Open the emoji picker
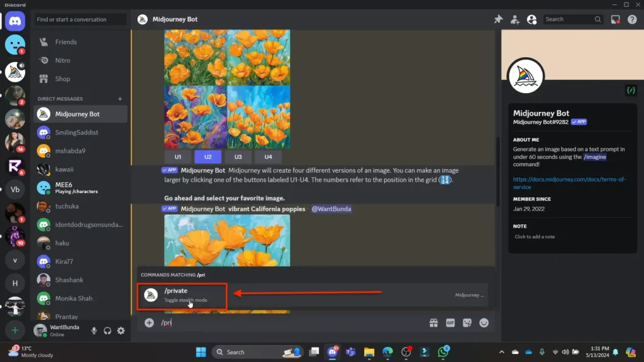The image size is (644, 362). coord(484,322)
